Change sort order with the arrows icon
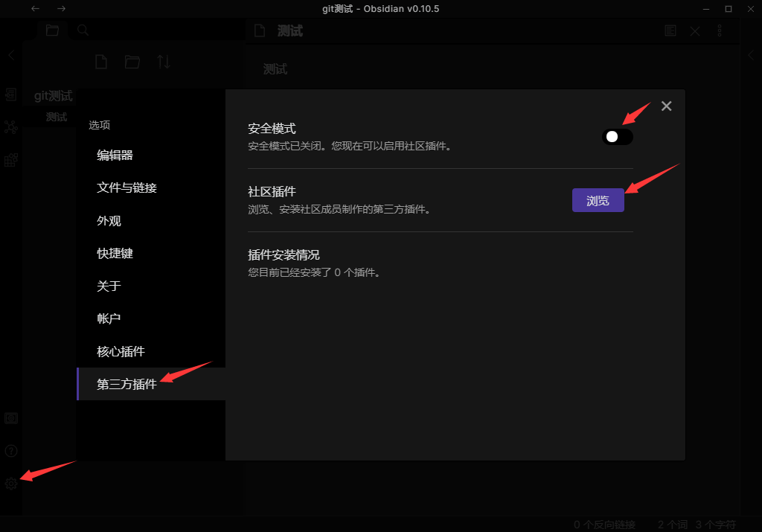762x532 pixels. click(x=164, y=62)
